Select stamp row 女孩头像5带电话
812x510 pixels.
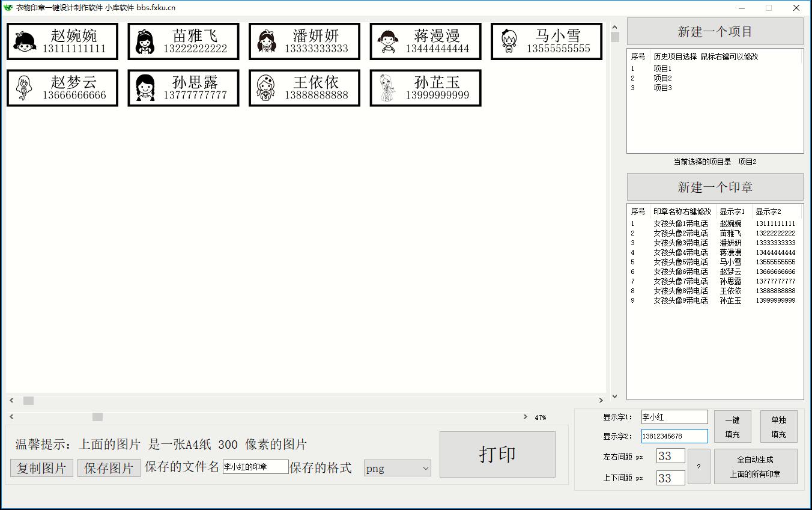[x=680, y=262]
